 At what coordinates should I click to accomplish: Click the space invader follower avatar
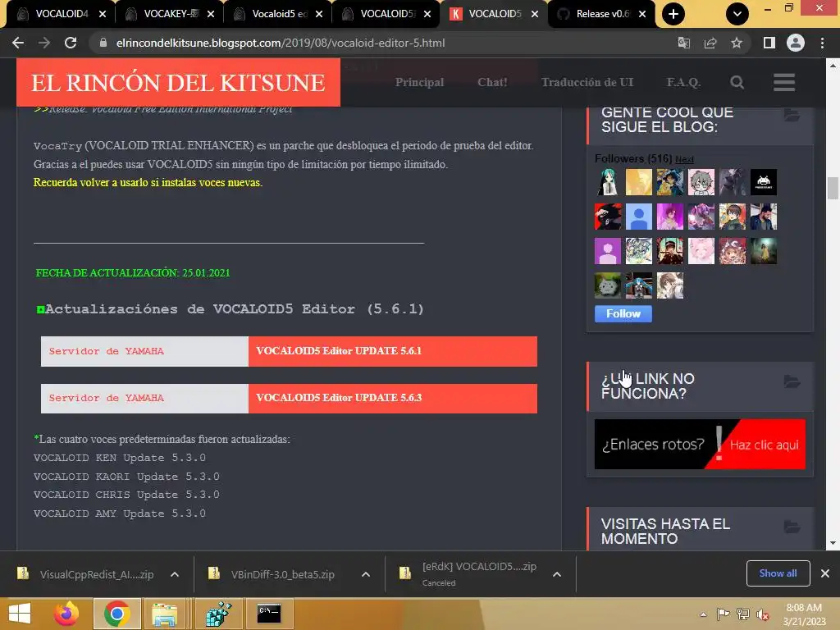click(x=764, y=182)
